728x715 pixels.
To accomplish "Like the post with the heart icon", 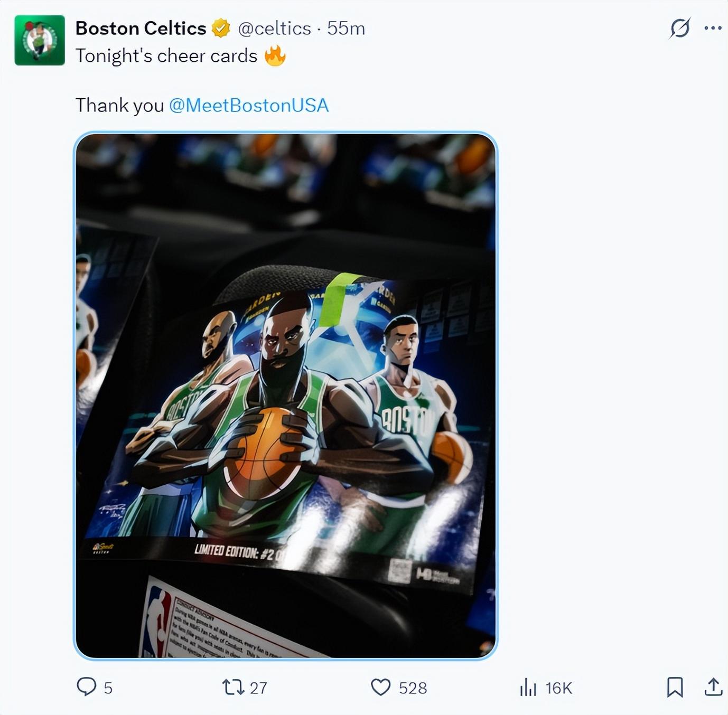I will click(x=380, y=687).
